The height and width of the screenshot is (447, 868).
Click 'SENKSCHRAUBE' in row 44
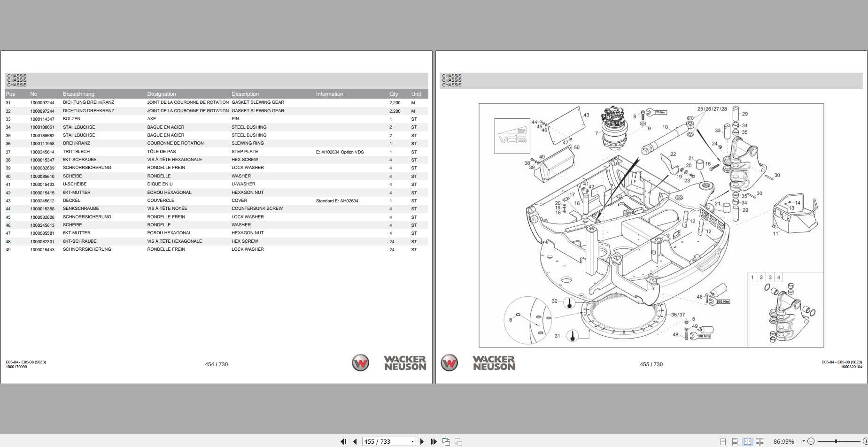[81, 208]
